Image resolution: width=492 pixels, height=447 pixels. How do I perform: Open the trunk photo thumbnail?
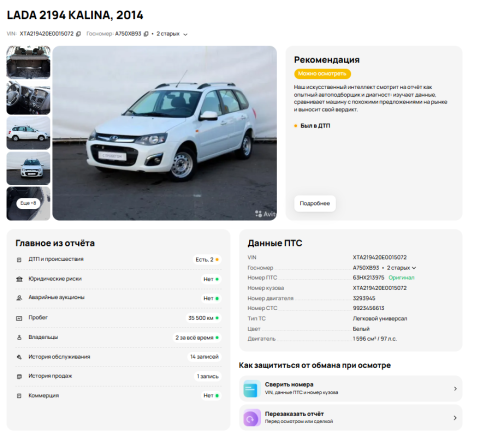pos(28,62)
